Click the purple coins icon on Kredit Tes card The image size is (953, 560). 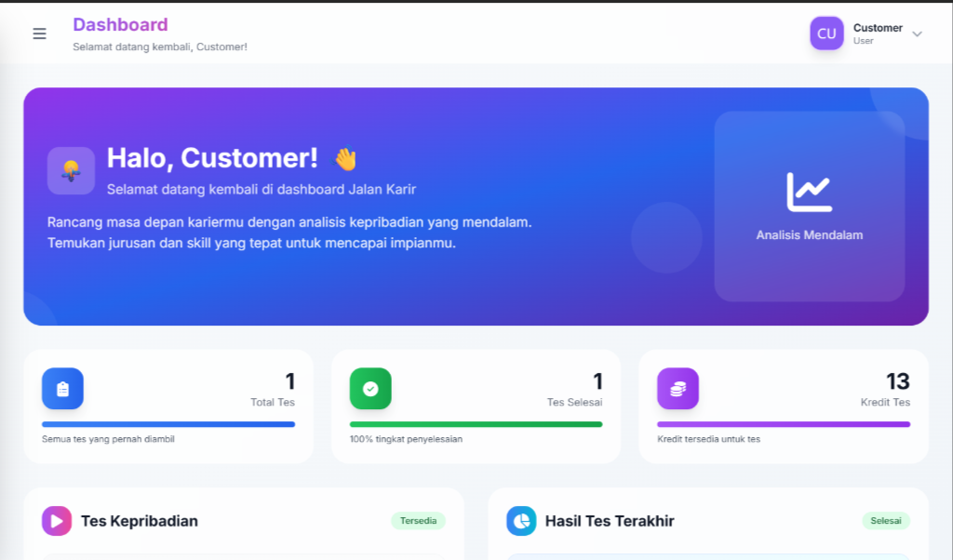[x=678, y=389]
